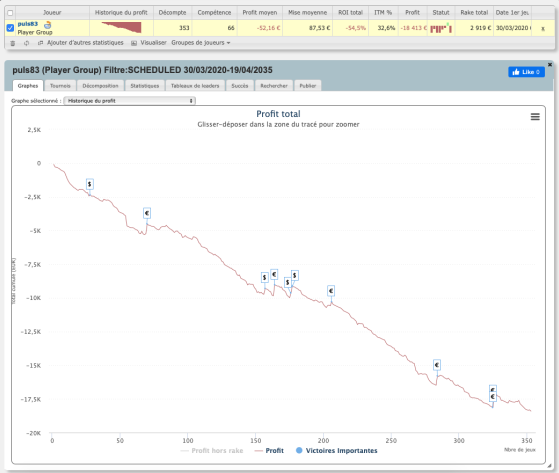
Task: Click the dollar marker near game 157
Action: (x=265, y=277)
